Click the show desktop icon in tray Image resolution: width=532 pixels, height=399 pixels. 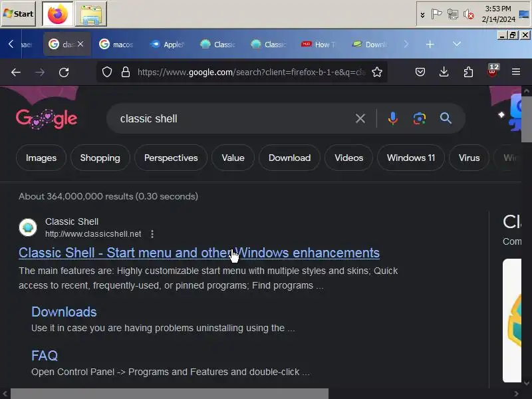pyautogui.click(x=525, y=14)
